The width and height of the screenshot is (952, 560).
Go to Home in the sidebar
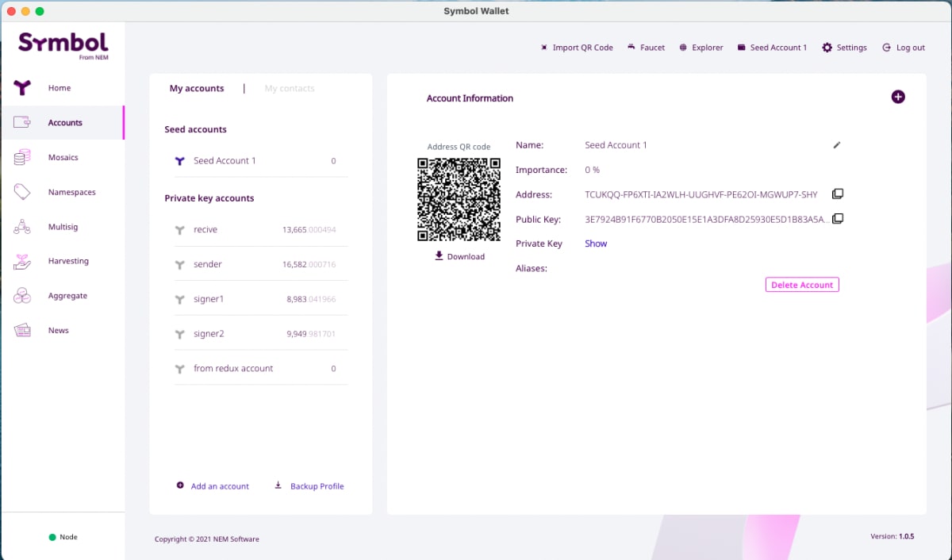coord(59,88)
